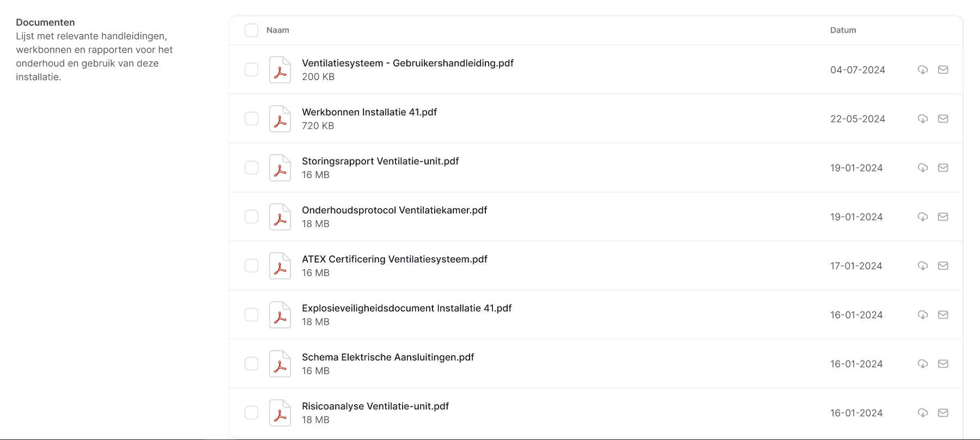
Task: Check the Ventilatiesysteem Gebruikershandleiding checkbox
Action: click(251, 70)
